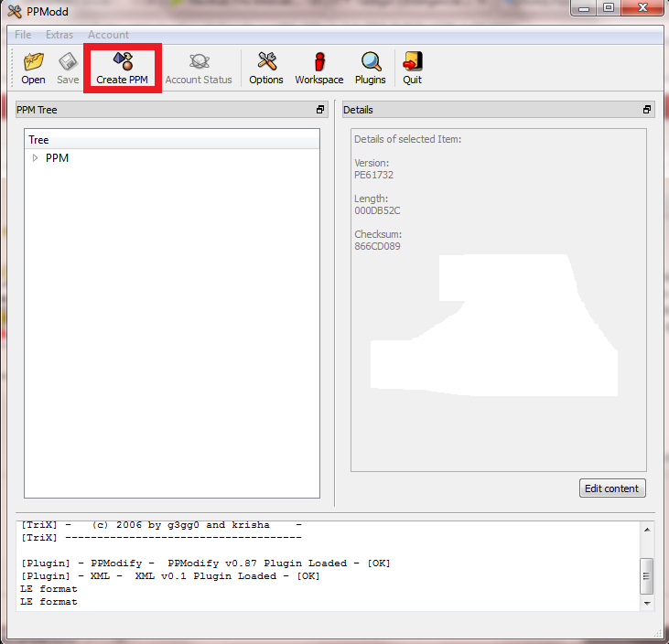The width and height of the screenshot is (669, 644).
Task: Close the PPModd window
Action: point(643,8)
